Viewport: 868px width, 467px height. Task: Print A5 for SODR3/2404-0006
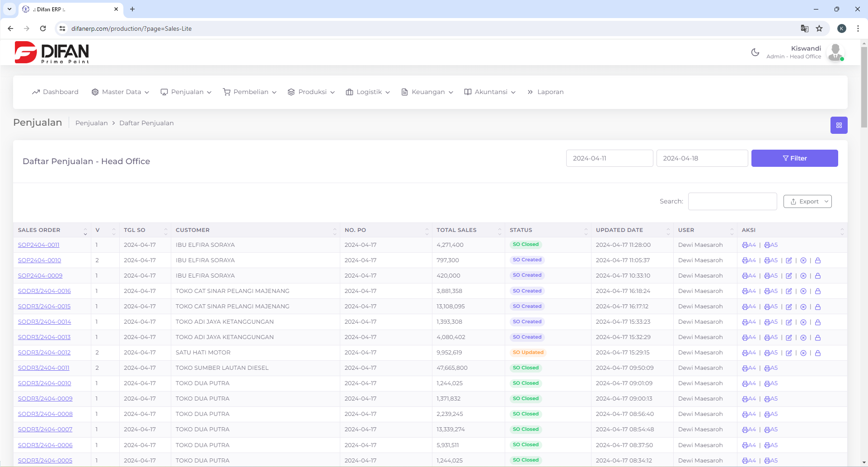(771, 445)
